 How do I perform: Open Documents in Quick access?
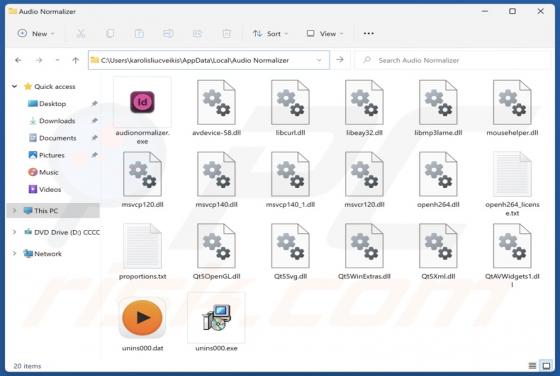pos(52,138)
